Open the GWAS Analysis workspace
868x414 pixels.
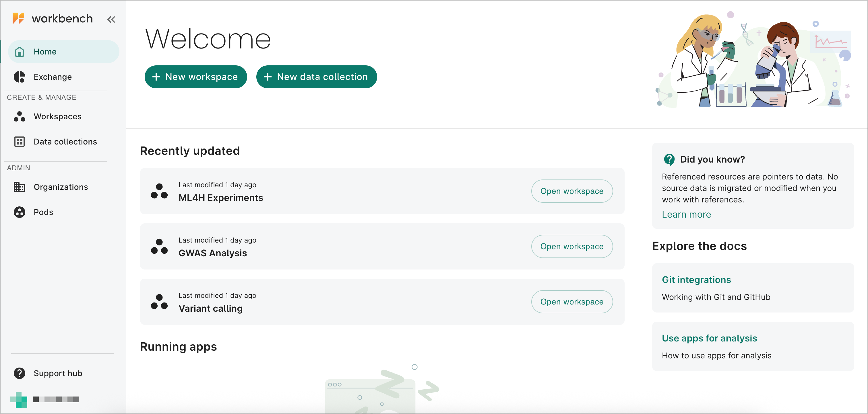572,246
